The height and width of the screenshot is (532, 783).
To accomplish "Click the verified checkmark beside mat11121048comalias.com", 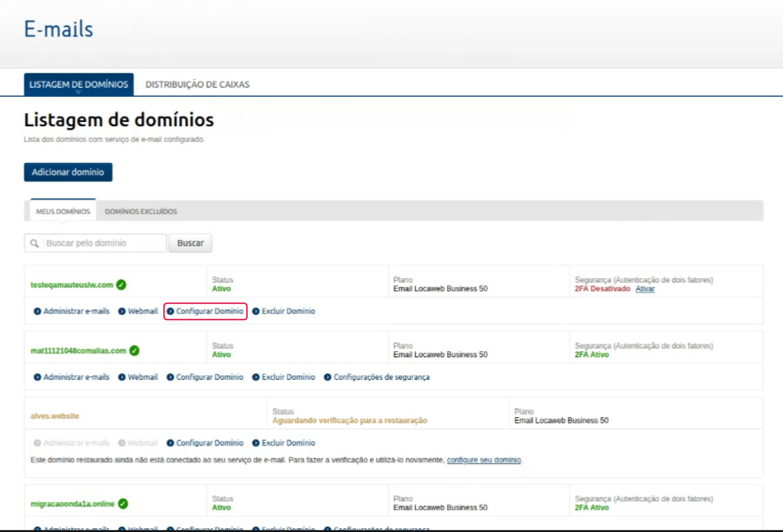I will (133, 351).
